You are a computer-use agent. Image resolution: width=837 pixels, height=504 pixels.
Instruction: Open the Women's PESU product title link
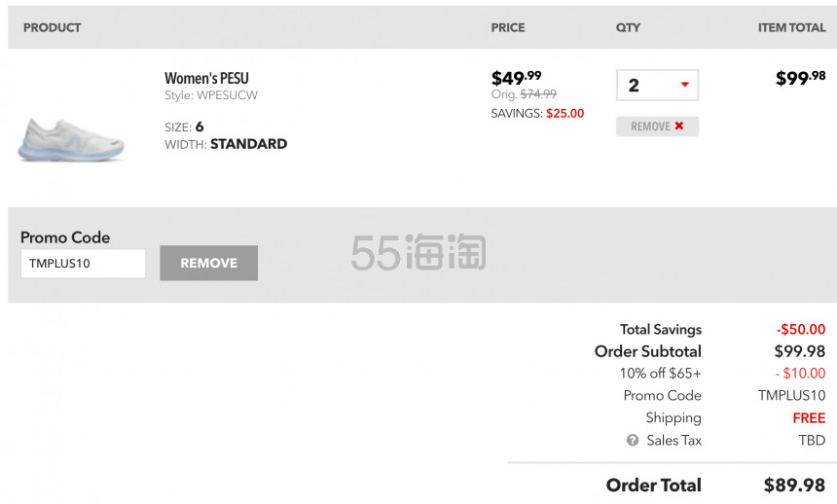[x=206, y=79]
